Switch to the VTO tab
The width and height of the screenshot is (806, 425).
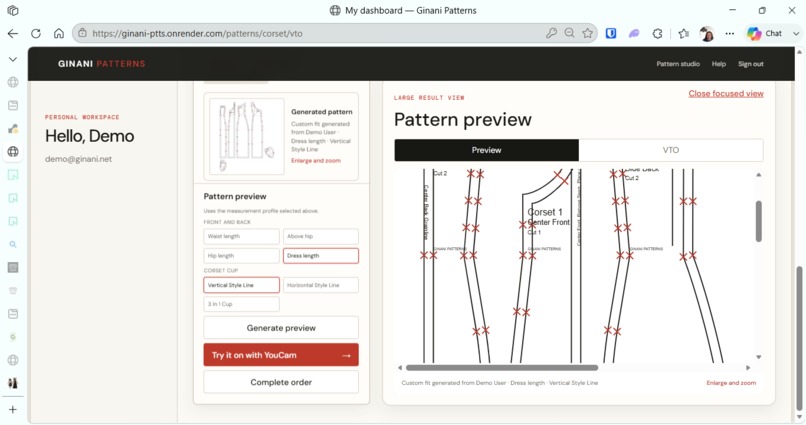(x=671, y=150)
